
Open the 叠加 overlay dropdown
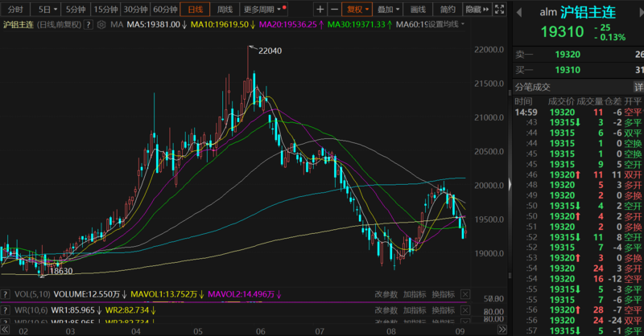pos(389,10)
